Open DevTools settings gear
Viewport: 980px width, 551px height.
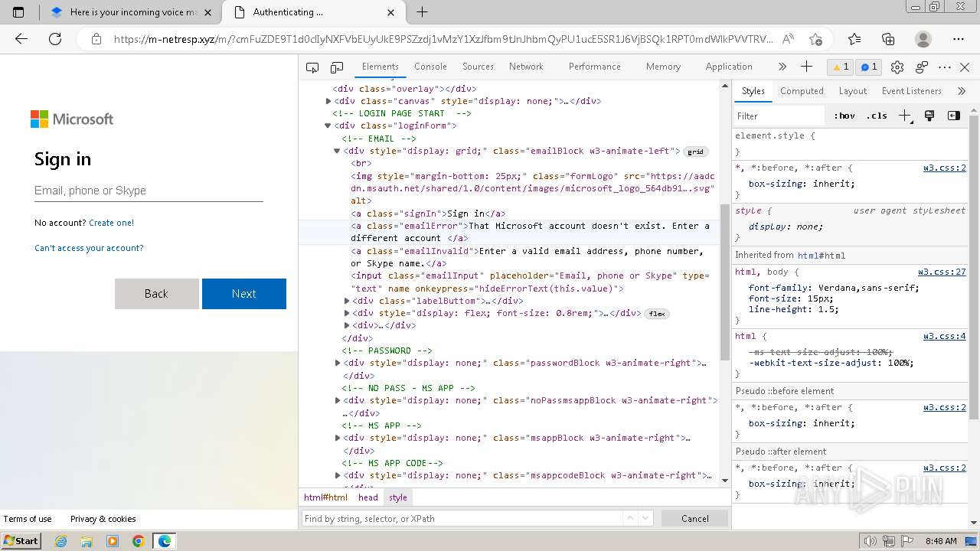coord(898,67)
